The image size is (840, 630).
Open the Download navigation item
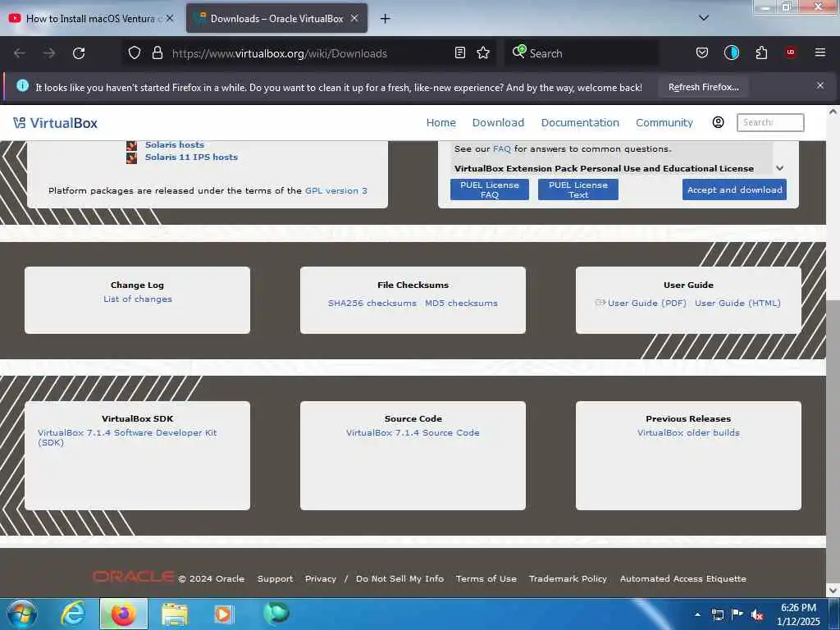[x=498, y=123]
